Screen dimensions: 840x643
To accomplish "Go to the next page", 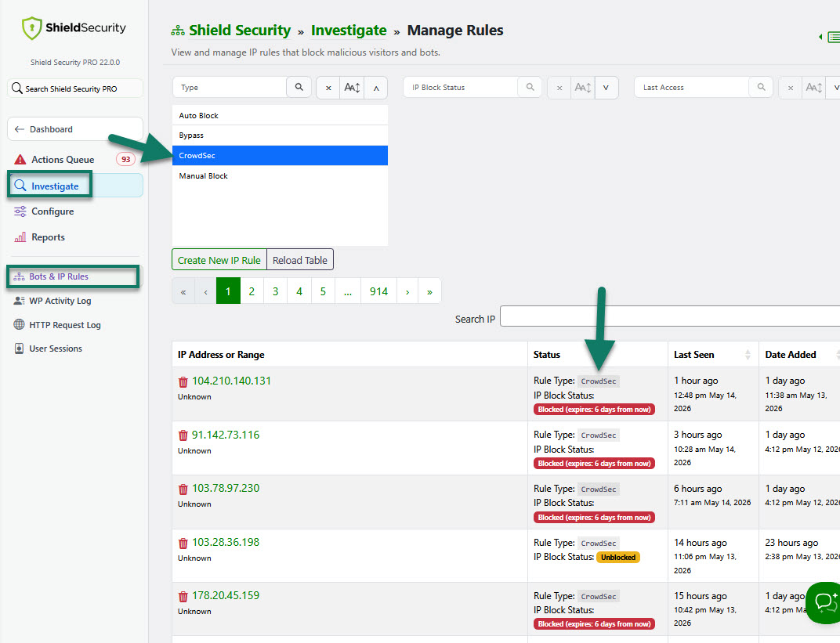I will click(x=407, y=291).
